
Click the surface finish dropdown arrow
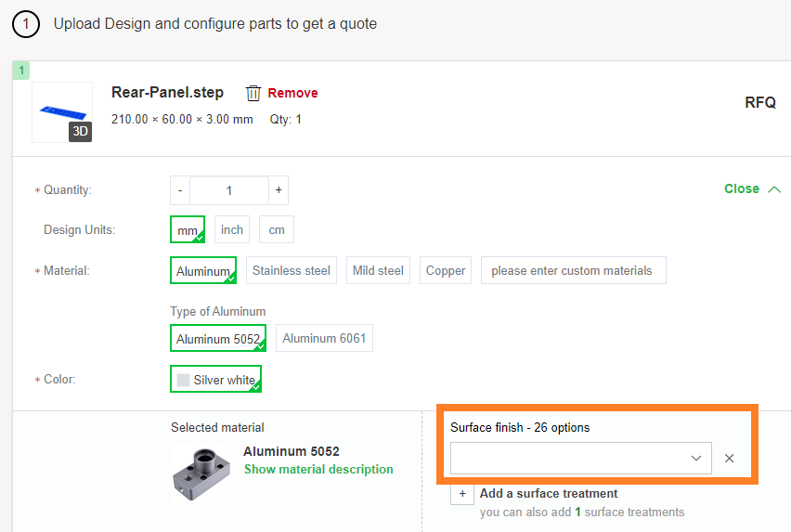click(696, 459)
